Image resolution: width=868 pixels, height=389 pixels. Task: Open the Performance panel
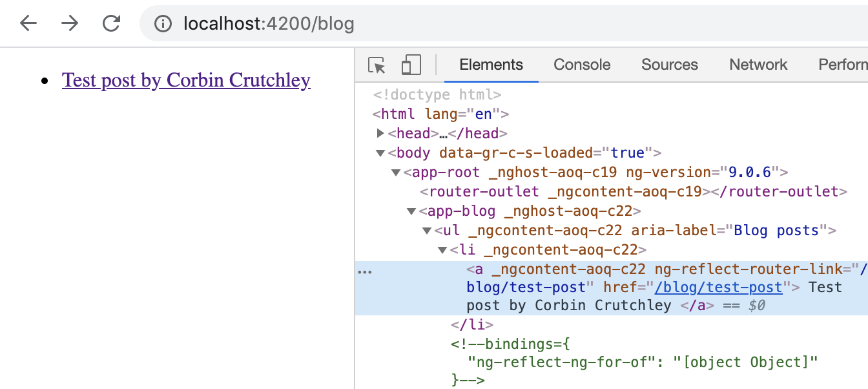coord(843,65)
